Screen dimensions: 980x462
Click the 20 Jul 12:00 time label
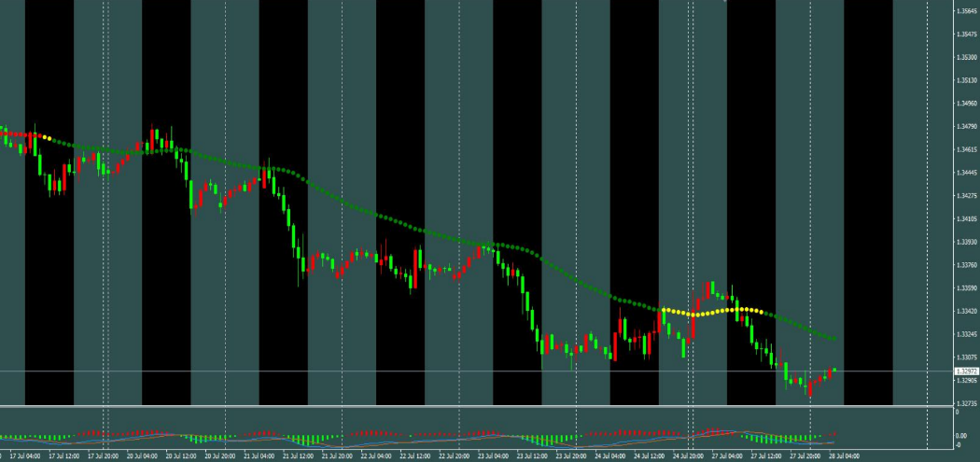[181, 456]
